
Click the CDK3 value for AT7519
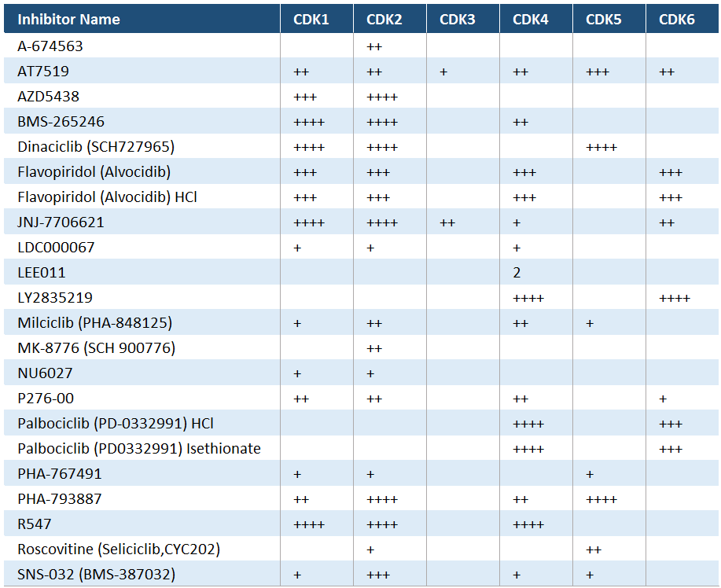coord(443,72)
